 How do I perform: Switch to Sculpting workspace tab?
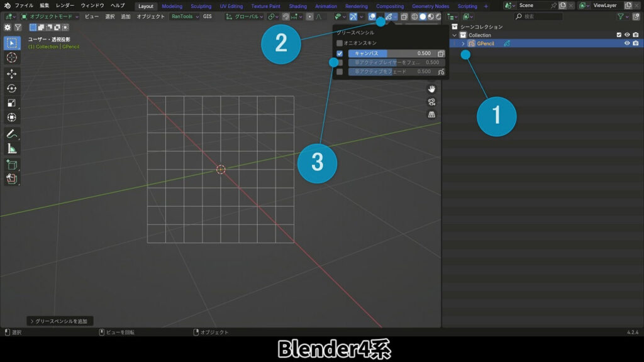201,6
